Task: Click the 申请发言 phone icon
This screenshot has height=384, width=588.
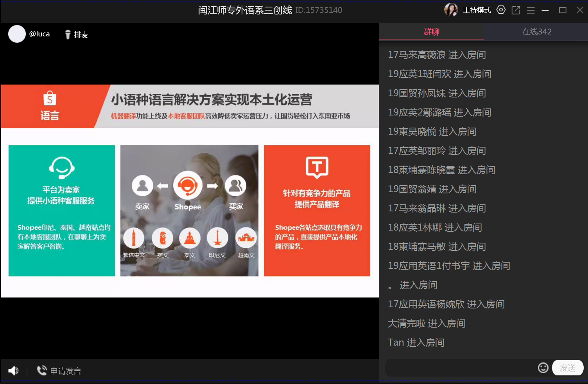Action: tap(42, 370)
